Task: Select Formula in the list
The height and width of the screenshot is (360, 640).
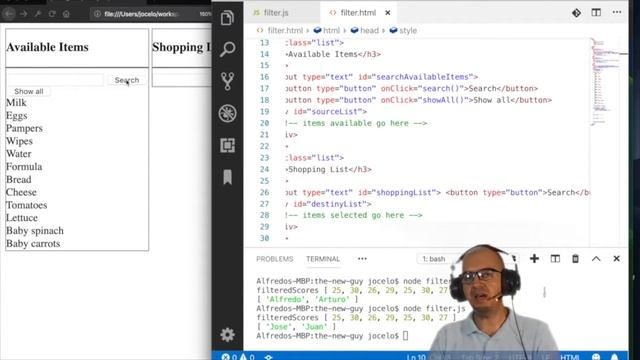Action: point(24,167)
